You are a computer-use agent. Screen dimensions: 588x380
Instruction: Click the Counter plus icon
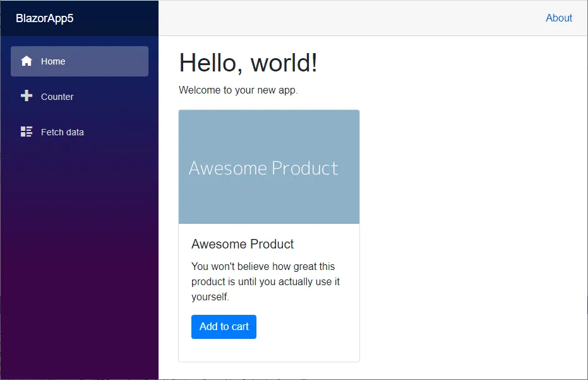pos(27,95)
